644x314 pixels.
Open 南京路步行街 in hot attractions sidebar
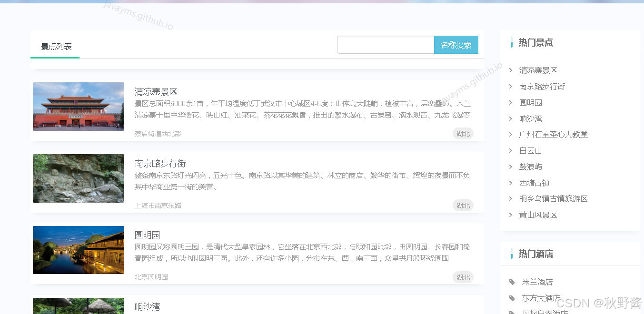tap(542, 87)
